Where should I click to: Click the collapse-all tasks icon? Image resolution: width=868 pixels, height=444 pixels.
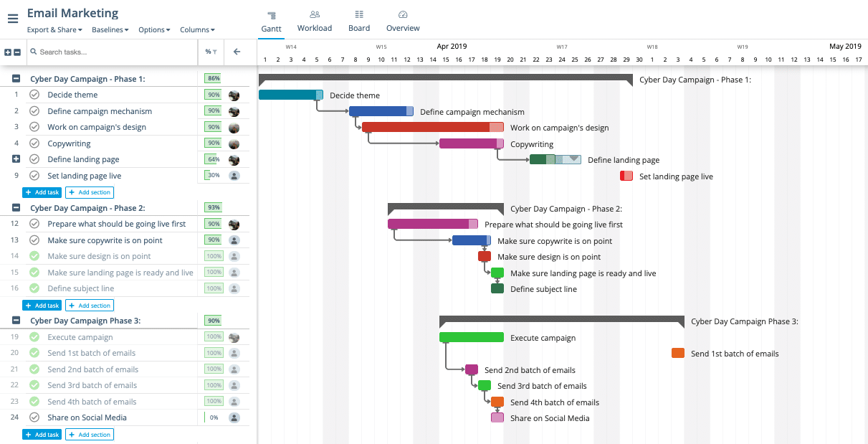pyautogui.click(x=16, y=52)
